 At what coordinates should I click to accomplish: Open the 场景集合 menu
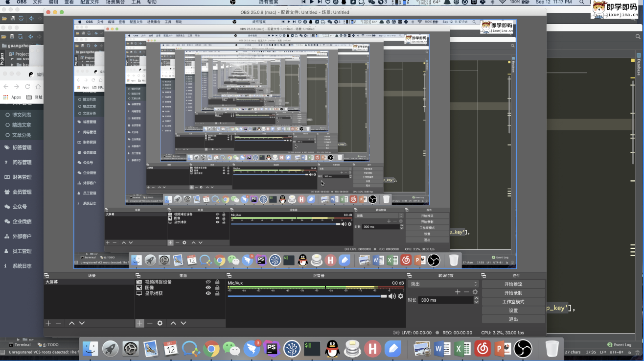pos(115,2)
